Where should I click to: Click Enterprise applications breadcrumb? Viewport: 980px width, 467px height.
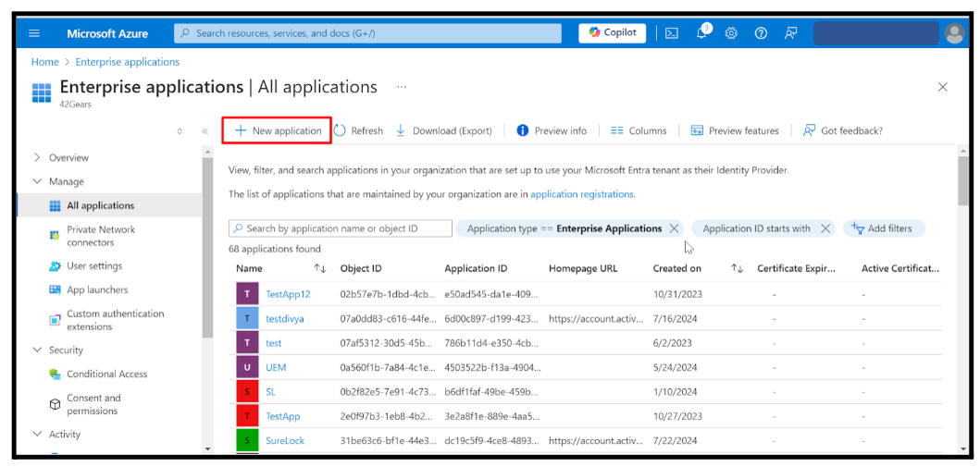(128, 62)
